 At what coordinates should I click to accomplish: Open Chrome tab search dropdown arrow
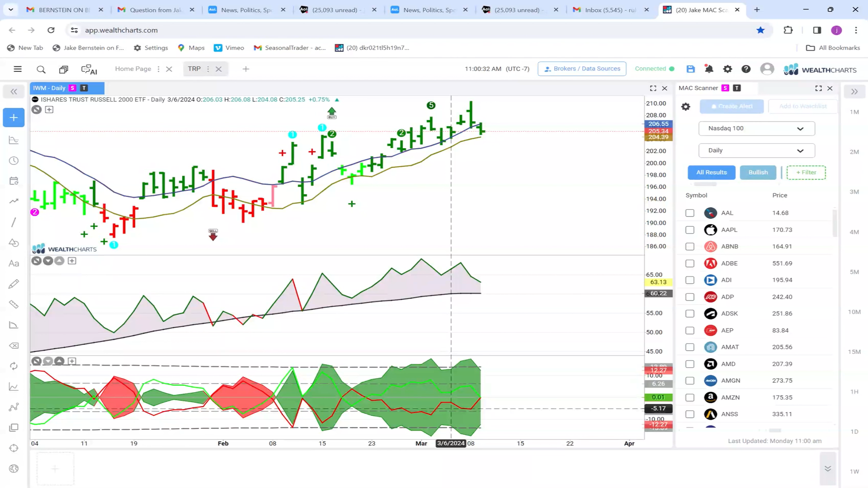pyautogui.click(x=11, y=9)
